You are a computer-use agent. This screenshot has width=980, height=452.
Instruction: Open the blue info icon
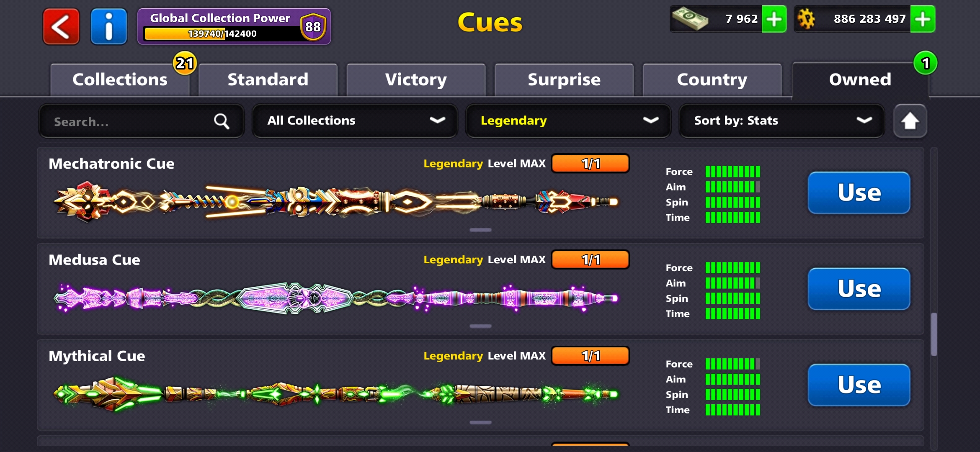pos(109,27)
